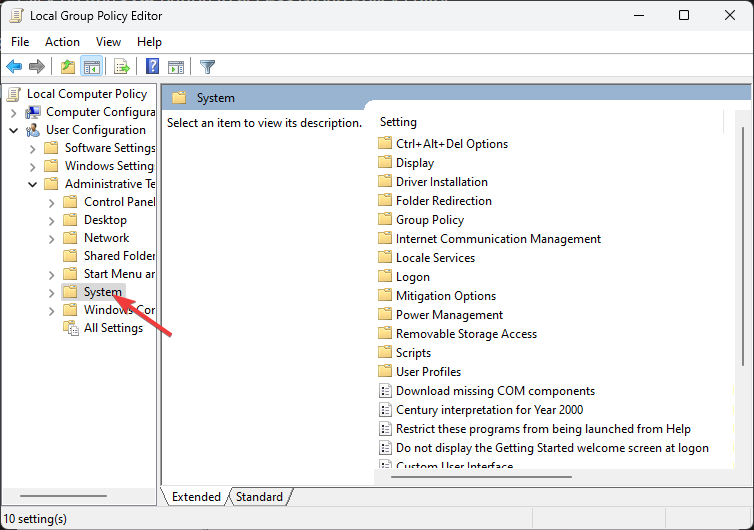Open the Action menu
Image resolution: width=754 pixels, height=530 pixels.
[63, 42]
